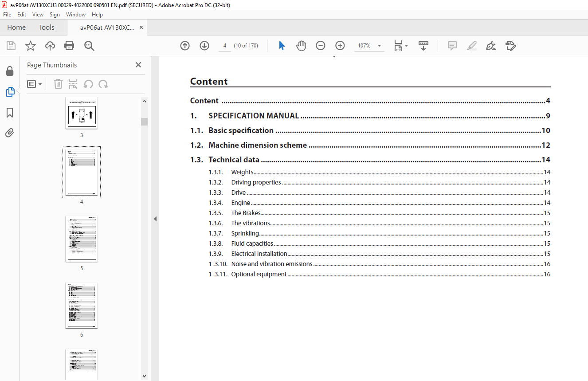This screenshot has width=588, height=381.
Task: Toggle the Page Thumbnails sidebar icon
Action: point(10,92)
